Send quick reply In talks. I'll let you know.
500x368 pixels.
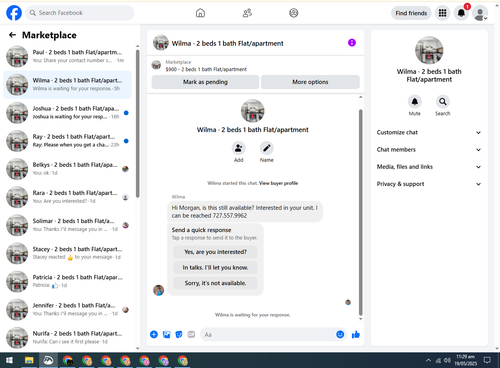coord(215,267)
